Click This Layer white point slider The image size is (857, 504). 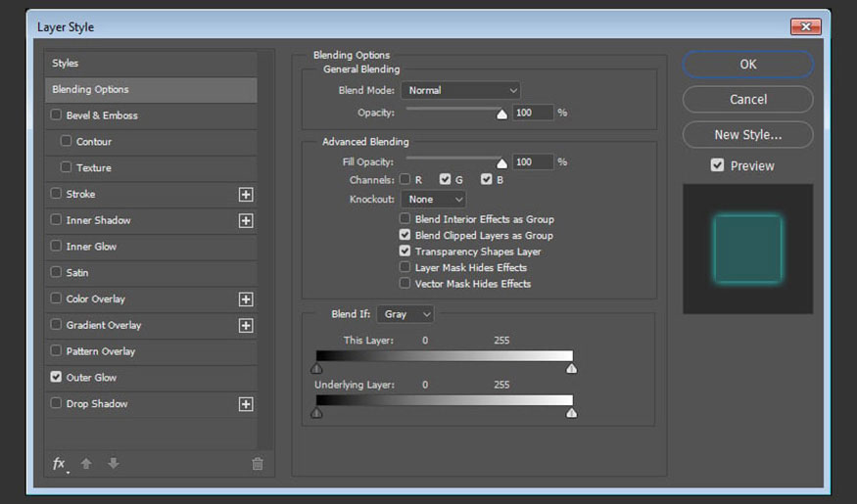click(x=571, y=369)
